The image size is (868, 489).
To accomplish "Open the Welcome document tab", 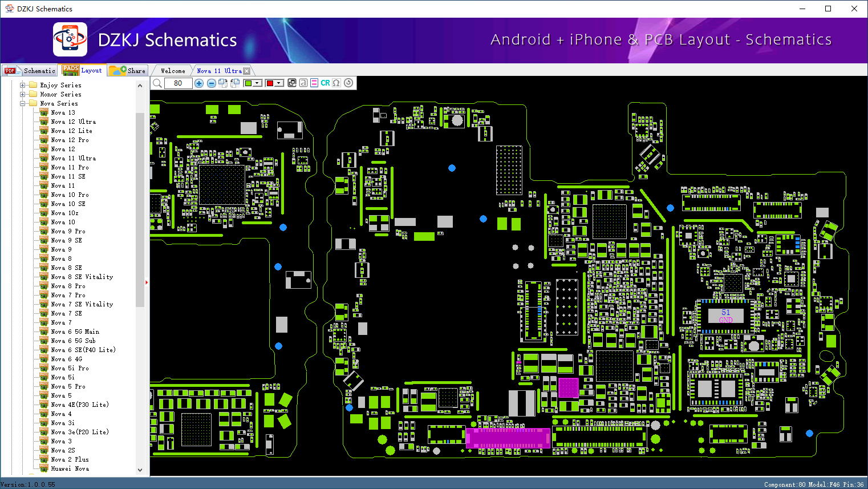I will [173, 71].
